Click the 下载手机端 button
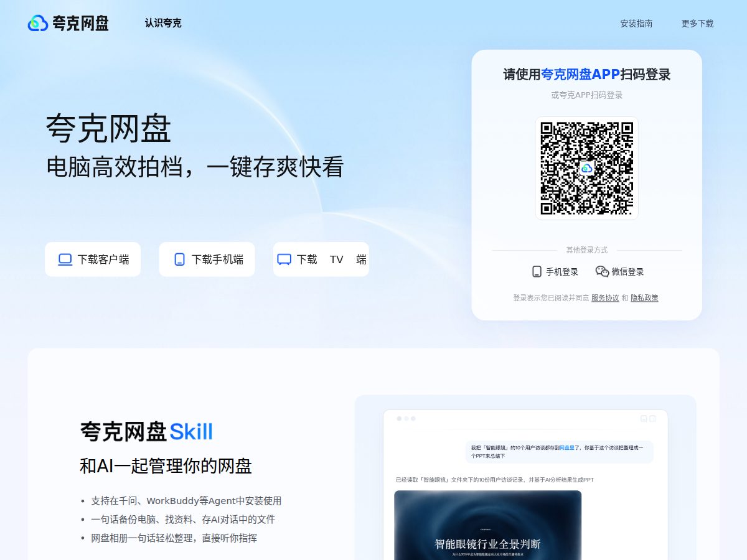The image size is (747, 560). [x=207, y=259]
